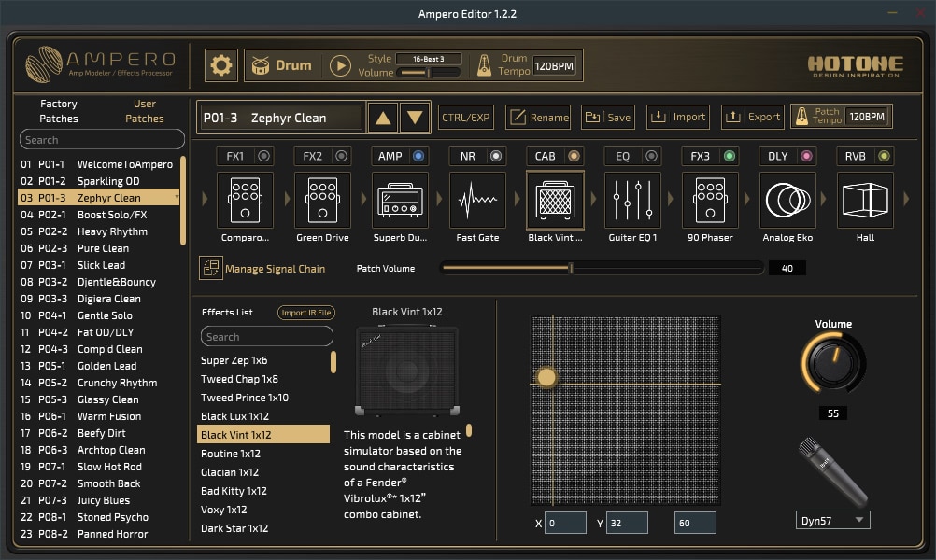Select the Hall reverb icon

click(866, 201)
